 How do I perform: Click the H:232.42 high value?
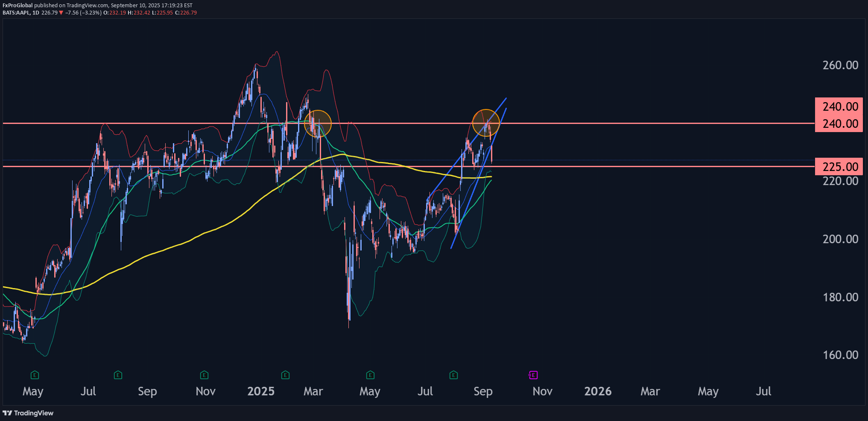(139, 13)
